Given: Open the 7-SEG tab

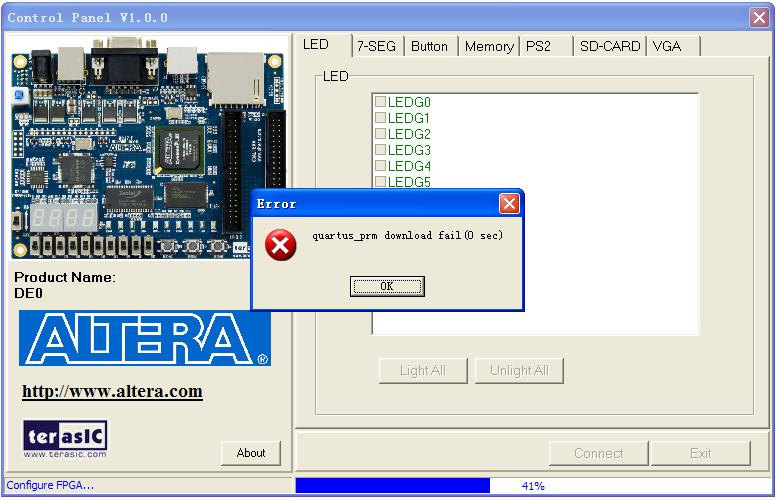Looking at the screenshot, I should coord(377,47).
